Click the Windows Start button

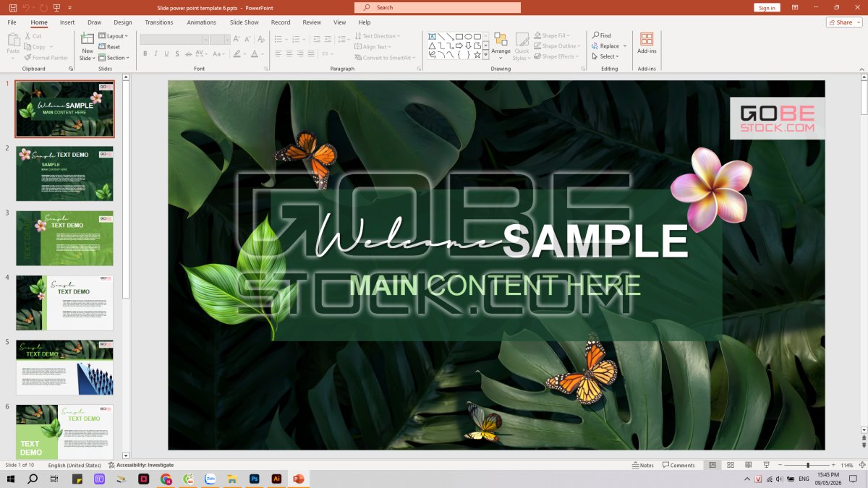point(11,479)
